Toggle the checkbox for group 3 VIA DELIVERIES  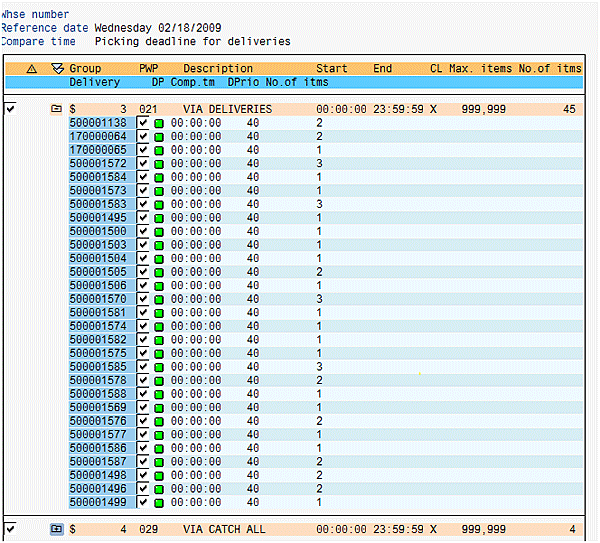click(x=11, y=108)
